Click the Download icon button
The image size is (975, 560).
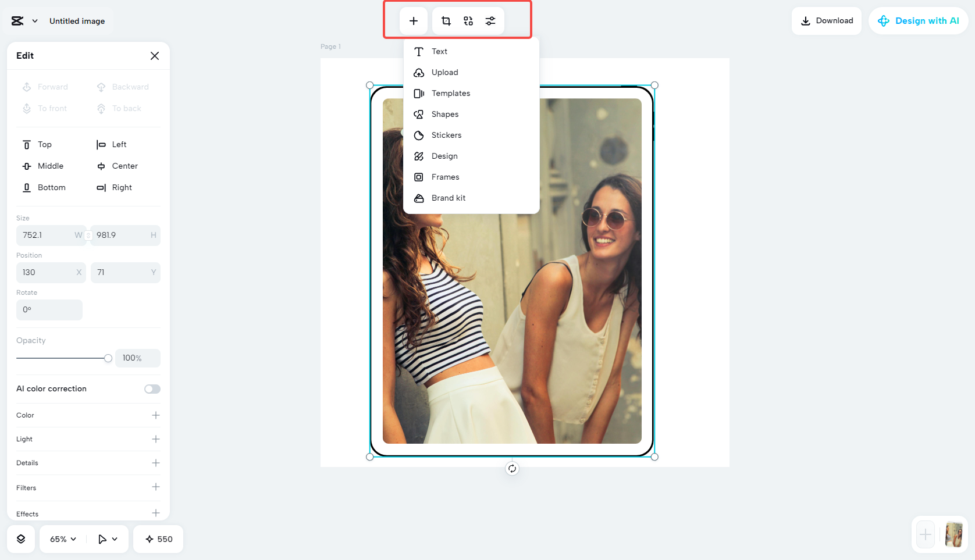tap(827, 20)
